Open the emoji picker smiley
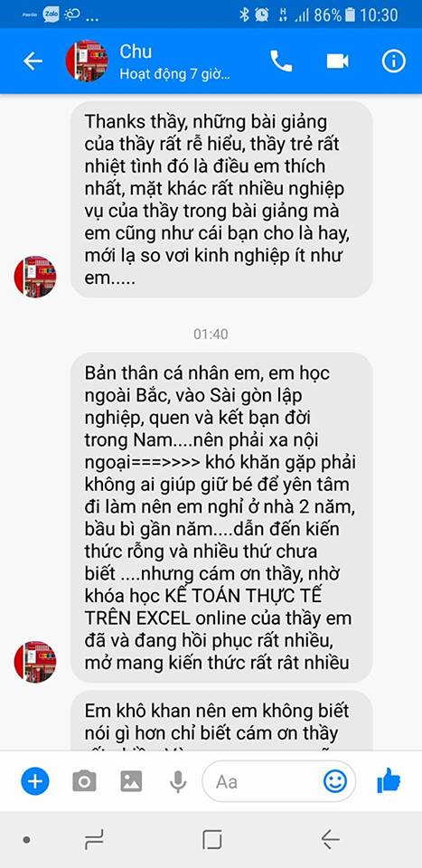 pyautogui.click(x=335, y=781)
